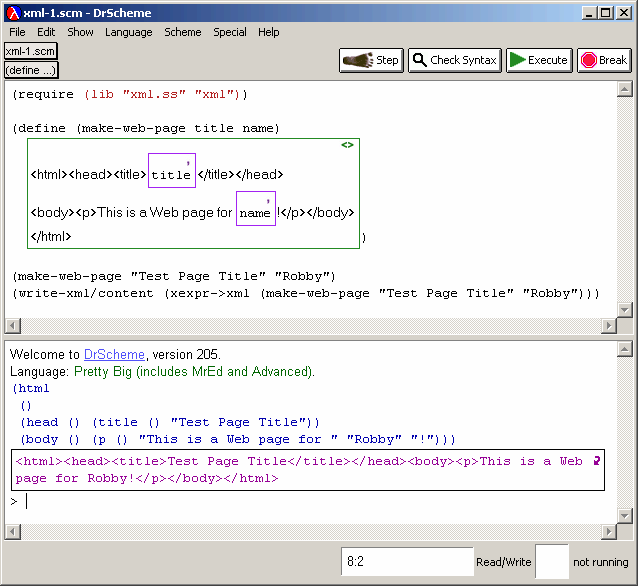Click the DrScheme lambda logo in title bar
The image size is (638, 586).
[x=13, y=13]
